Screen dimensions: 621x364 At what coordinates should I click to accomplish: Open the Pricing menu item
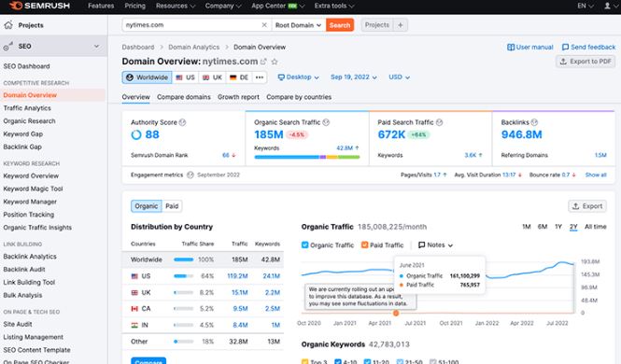[134, 6]
